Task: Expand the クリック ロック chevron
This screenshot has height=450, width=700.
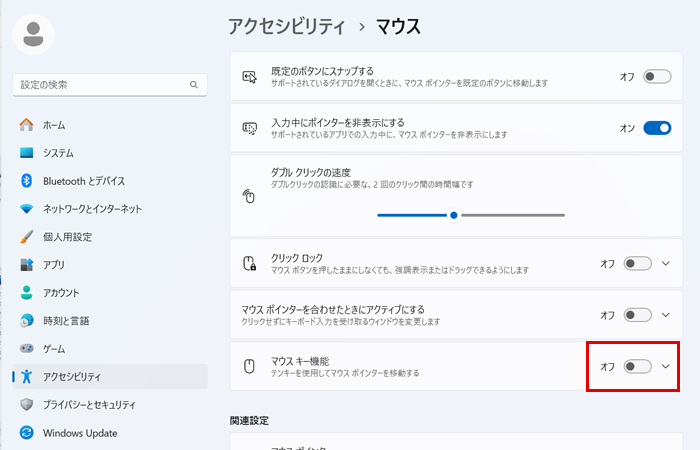Action: (666, 263)
